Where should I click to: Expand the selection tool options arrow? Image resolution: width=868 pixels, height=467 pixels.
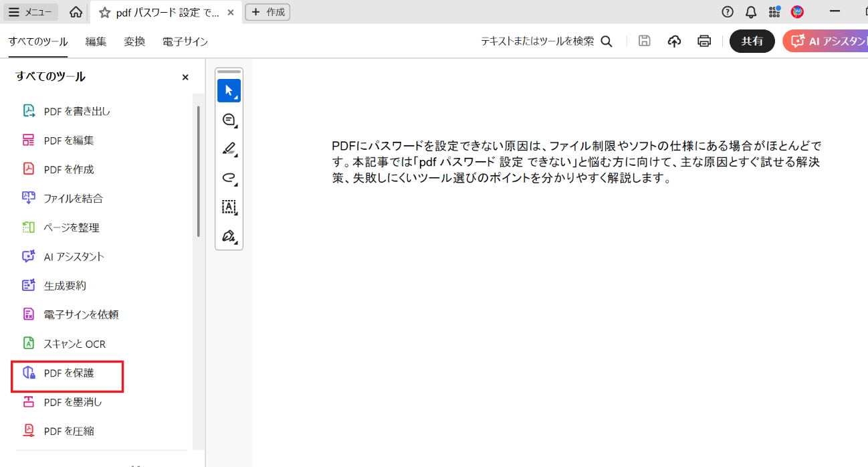click(x=236, y=97)
